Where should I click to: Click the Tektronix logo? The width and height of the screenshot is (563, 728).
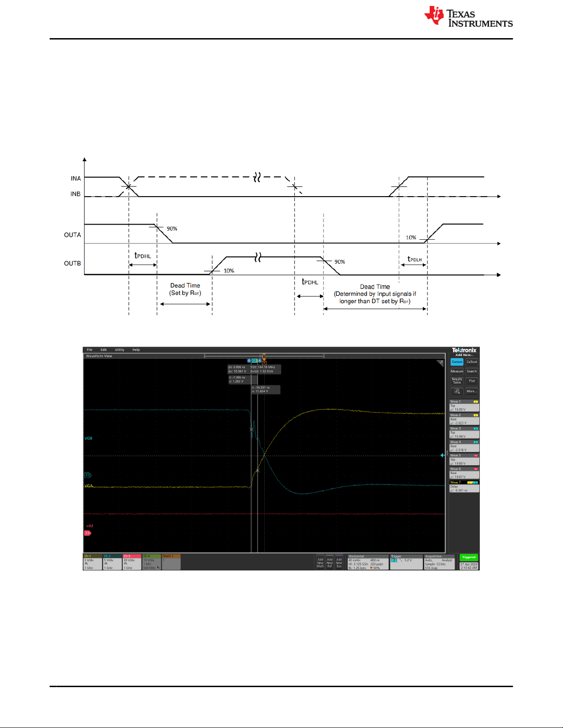(x=464, y=350)
